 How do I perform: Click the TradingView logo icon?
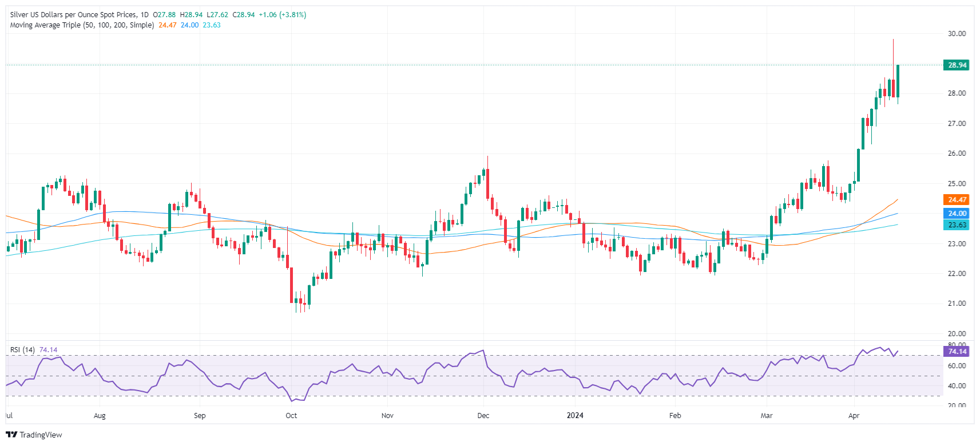pos(11,435)
